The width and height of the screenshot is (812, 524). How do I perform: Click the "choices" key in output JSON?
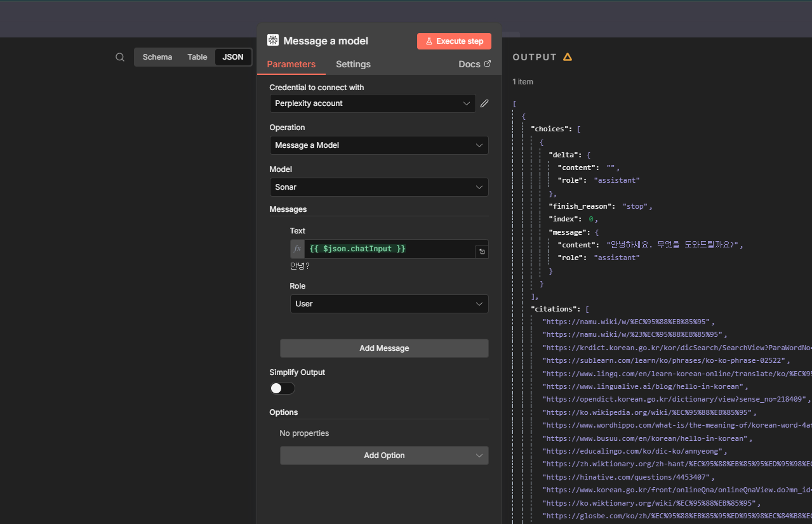[552, 129]
